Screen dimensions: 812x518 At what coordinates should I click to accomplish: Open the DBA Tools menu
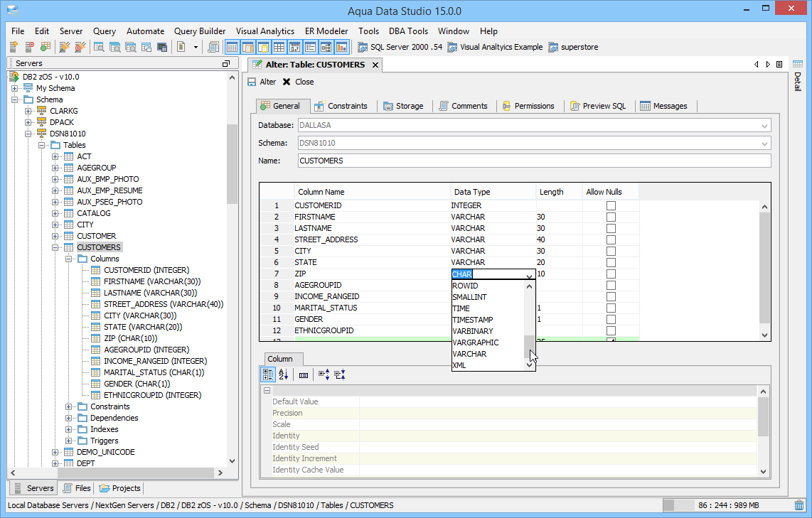(409, 31)
